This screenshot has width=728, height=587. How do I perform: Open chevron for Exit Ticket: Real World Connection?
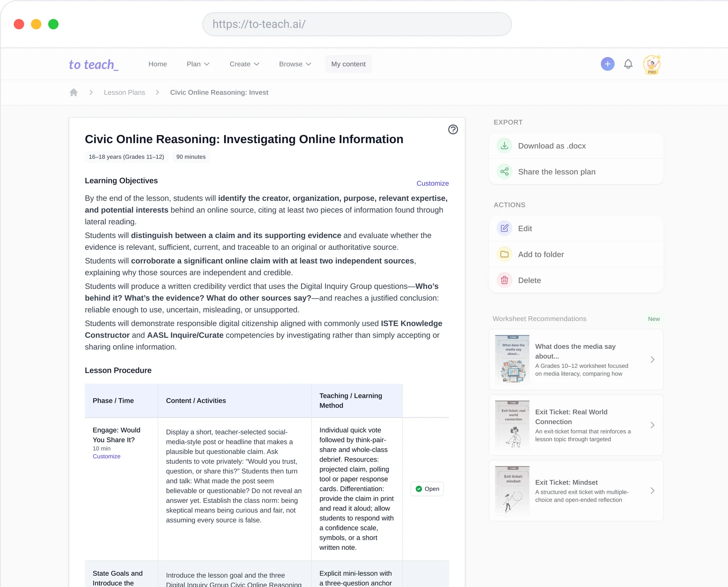(652, 425)
